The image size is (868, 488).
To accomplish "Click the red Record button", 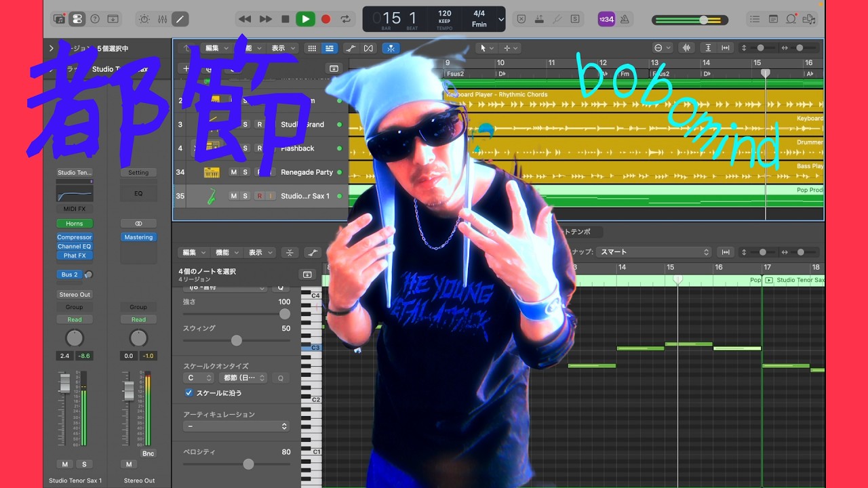I will coord(325,19).
